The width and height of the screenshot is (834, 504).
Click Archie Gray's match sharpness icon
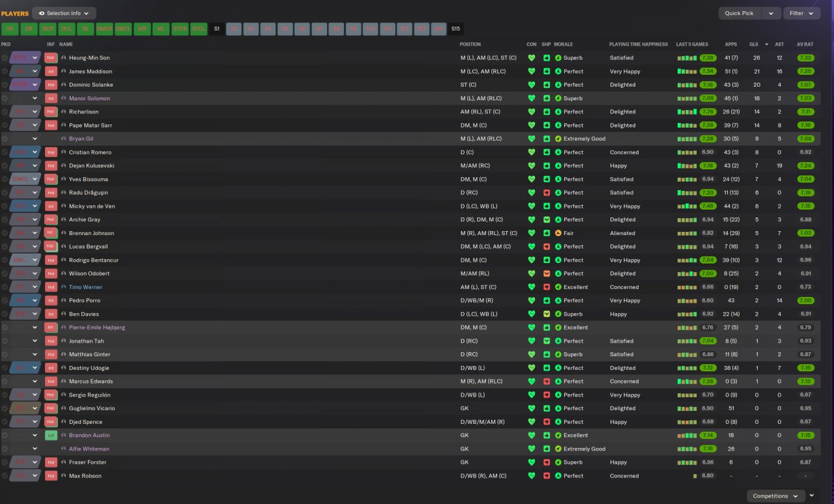click(x=546, y=220)
